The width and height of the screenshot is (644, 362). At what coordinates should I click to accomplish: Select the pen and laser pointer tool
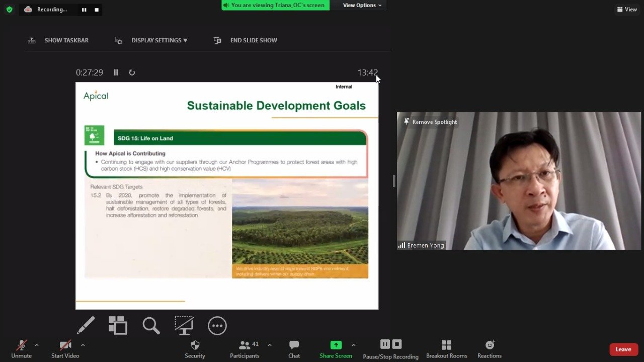tap(86, 325)
